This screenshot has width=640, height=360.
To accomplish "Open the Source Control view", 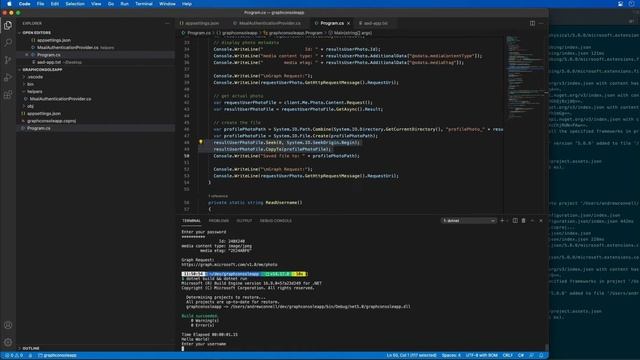I will pos(8,60).
